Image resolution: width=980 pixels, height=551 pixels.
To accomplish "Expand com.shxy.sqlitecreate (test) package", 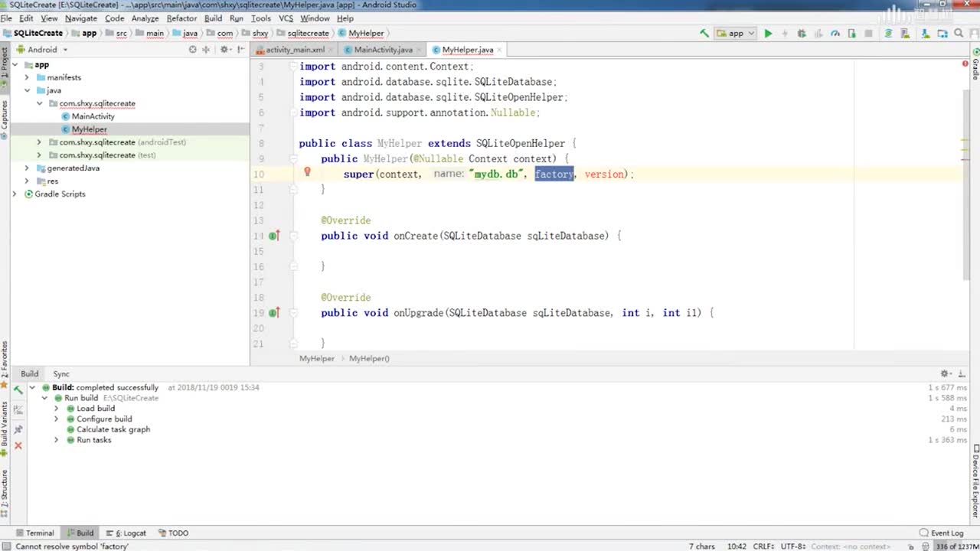I will (x=39, y=155).
